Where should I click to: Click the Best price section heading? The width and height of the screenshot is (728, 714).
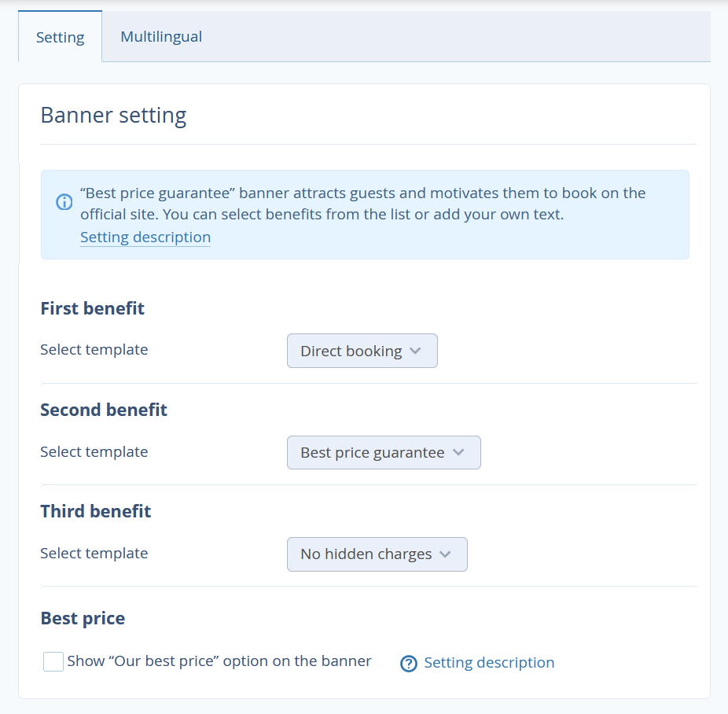[x=83, y=618]
